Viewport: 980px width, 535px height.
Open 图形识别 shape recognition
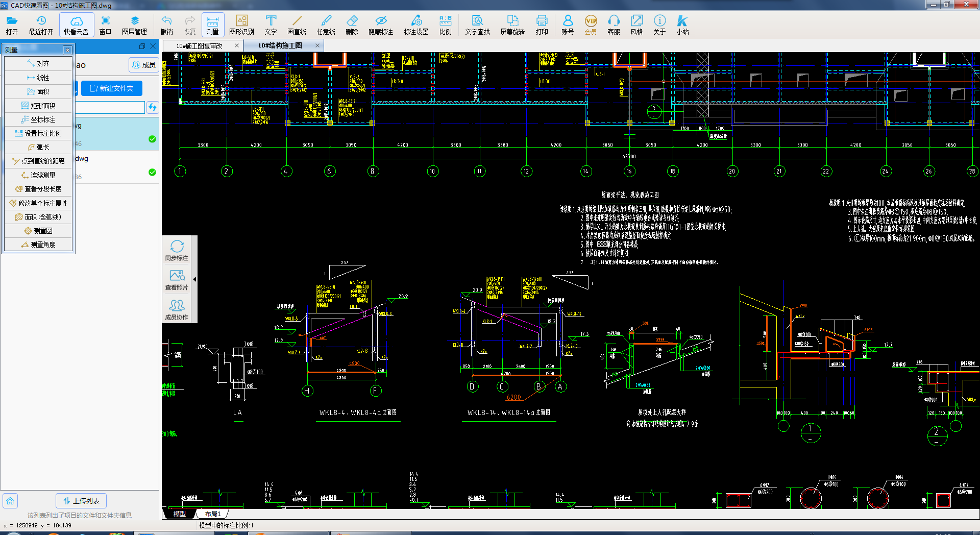[241, 25]
